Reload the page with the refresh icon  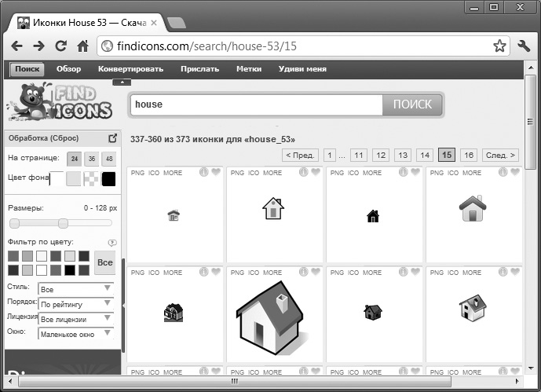[x=60, y=46]
